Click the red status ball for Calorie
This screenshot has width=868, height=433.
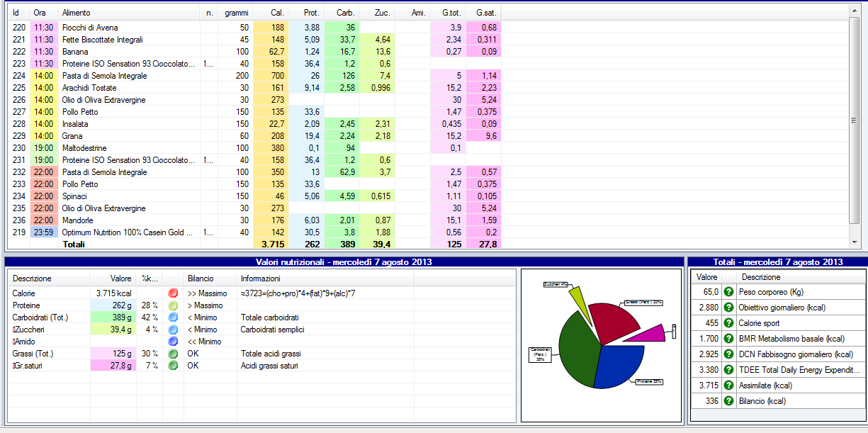[x=173, y=293]
